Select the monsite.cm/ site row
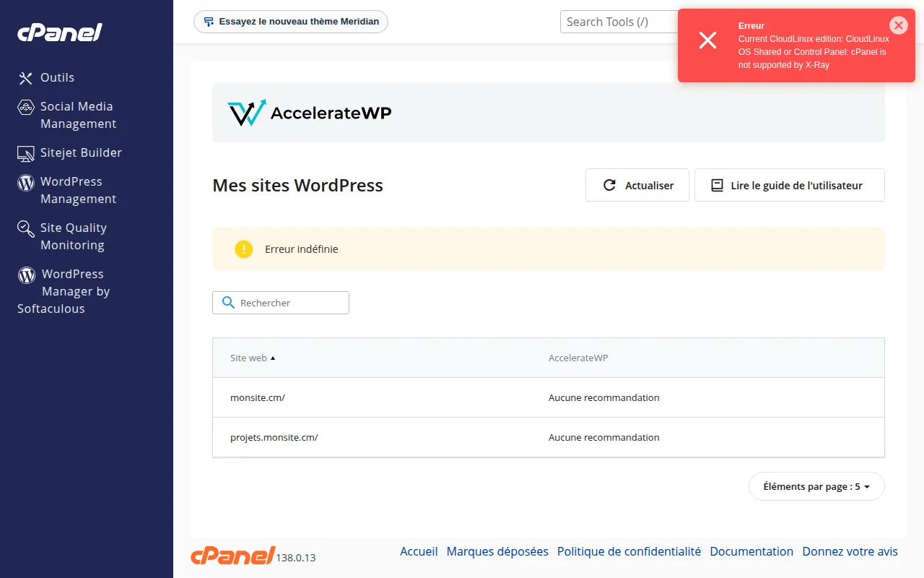Screen dimensions: 924x578 point(549,397)
